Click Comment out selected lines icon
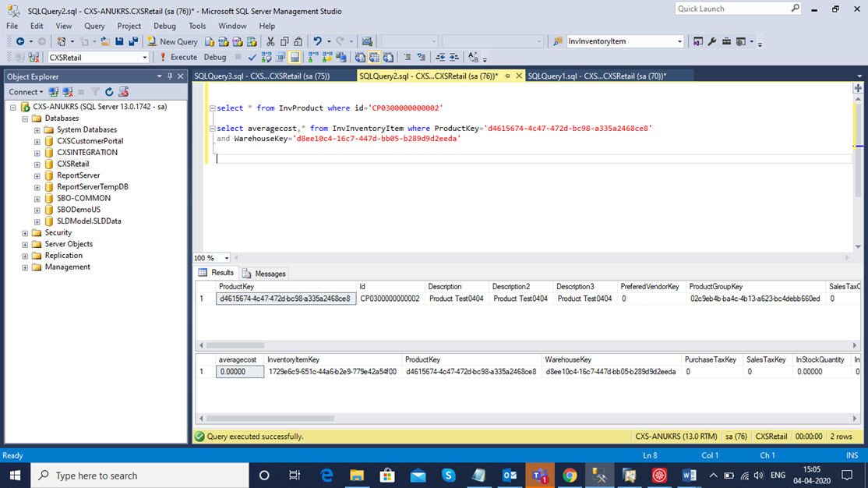The height and width of the screenshot is (488, 868). 408,58
